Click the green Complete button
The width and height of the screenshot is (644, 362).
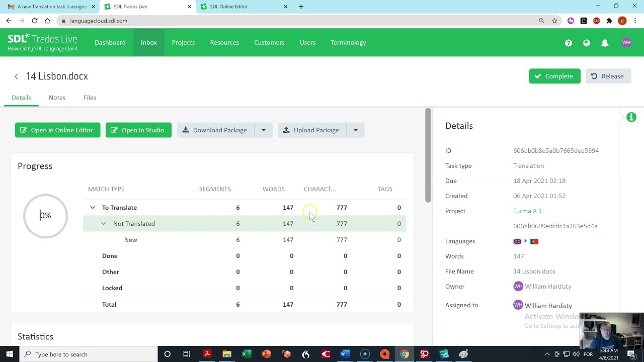coord(554,76)
